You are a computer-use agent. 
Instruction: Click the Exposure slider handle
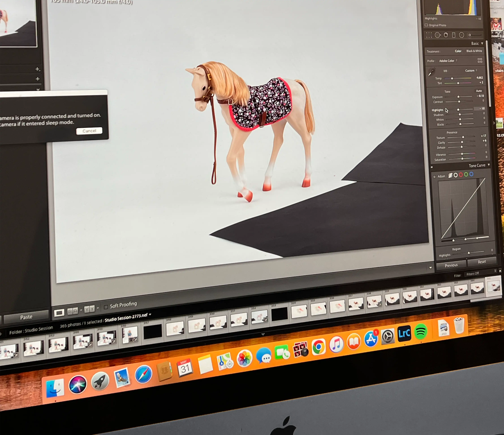pos(458,97)
